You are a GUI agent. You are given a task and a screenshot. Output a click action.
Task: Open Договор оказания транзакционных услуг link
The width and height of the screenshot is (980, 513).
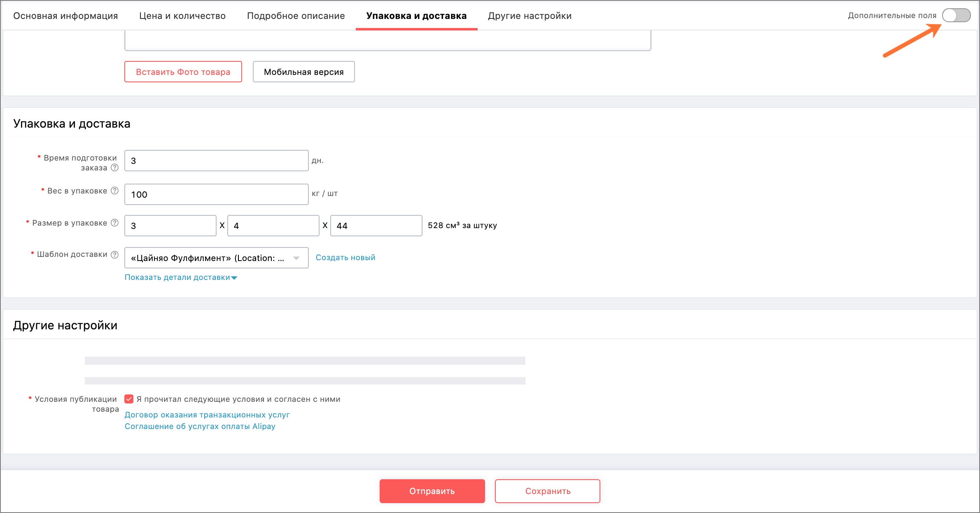point(207,415)
